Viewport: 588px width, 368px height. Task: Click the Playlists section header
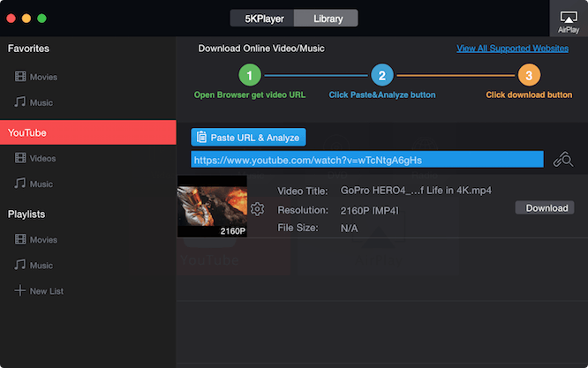26,214
